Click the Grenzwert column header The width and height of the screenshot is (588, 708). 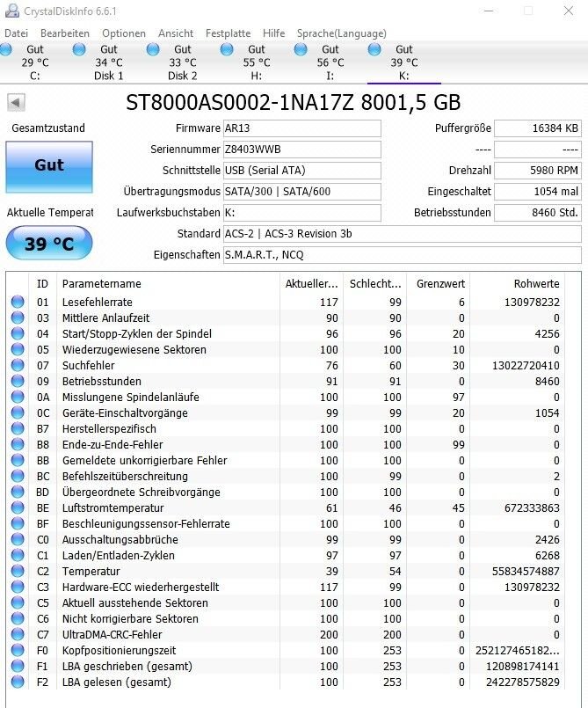(x=440, y=283)
